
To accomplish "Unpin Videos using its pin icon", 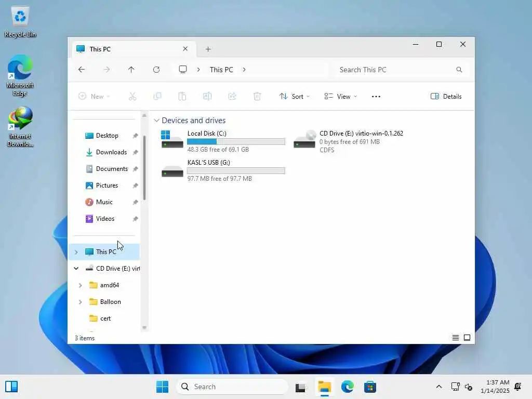I will coord(135,219).
